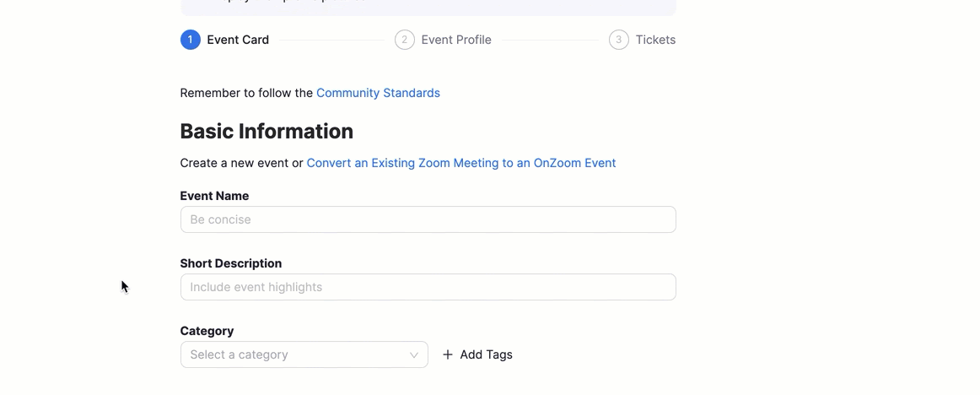
Task: Focus the Short Description input field
Action: pyautogui.click(x=428, y=287)
